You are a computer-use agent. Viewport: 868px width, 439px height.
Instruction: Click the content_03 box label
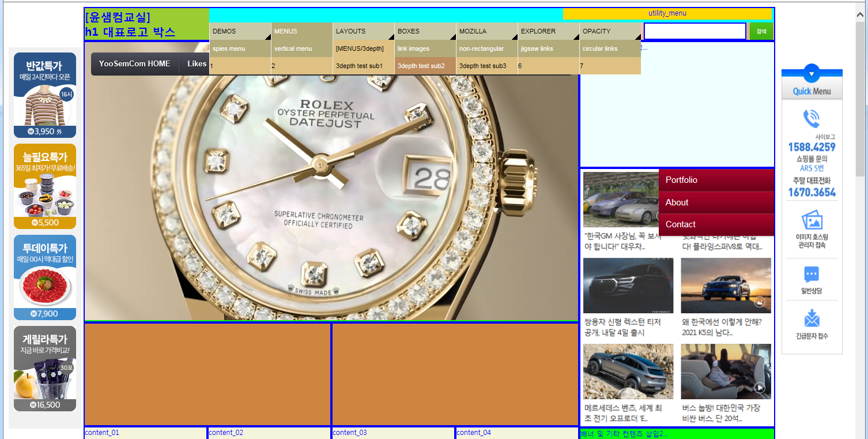[x=350, y=433]
